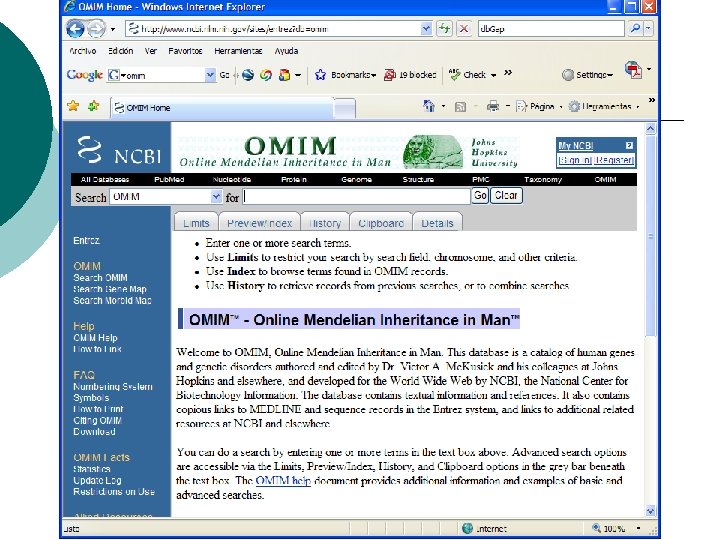Click the Print icon in command bar
720x540 pixels.
(x=493, y=107)
